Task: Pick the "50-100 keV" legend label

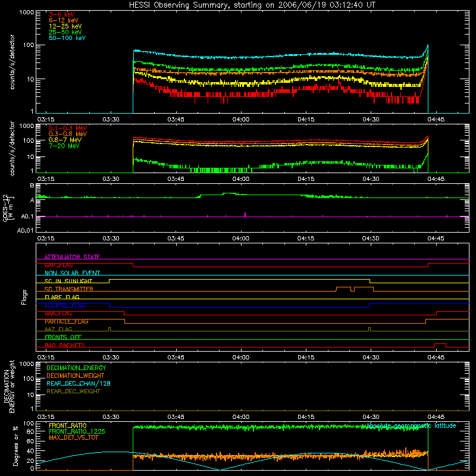Action: pos(67,38)
